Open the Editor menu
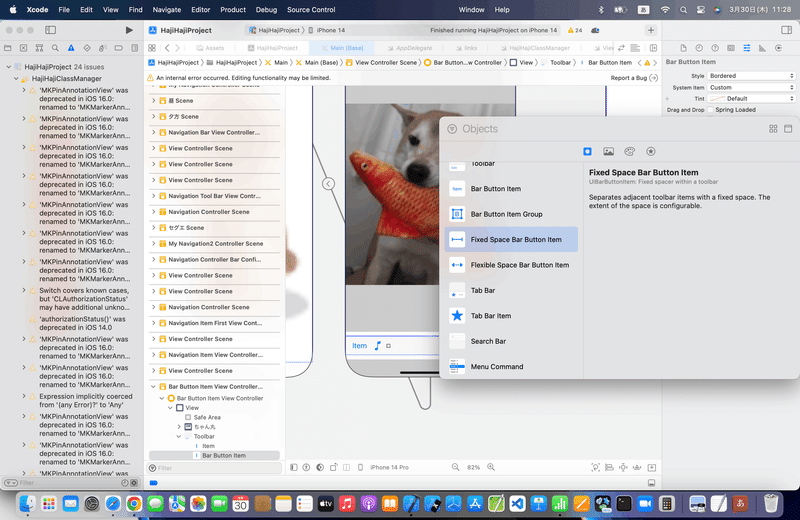The width and height of the screenshot is (800, 520). click(201, 10)
